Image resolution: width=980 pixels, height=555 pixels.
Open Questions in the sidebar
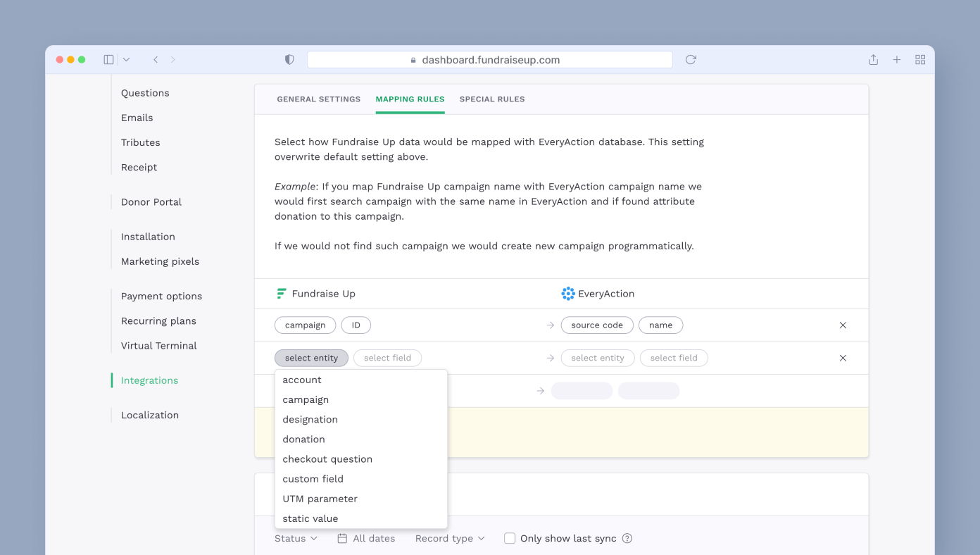pyautogui.click(x=145, y=93)
